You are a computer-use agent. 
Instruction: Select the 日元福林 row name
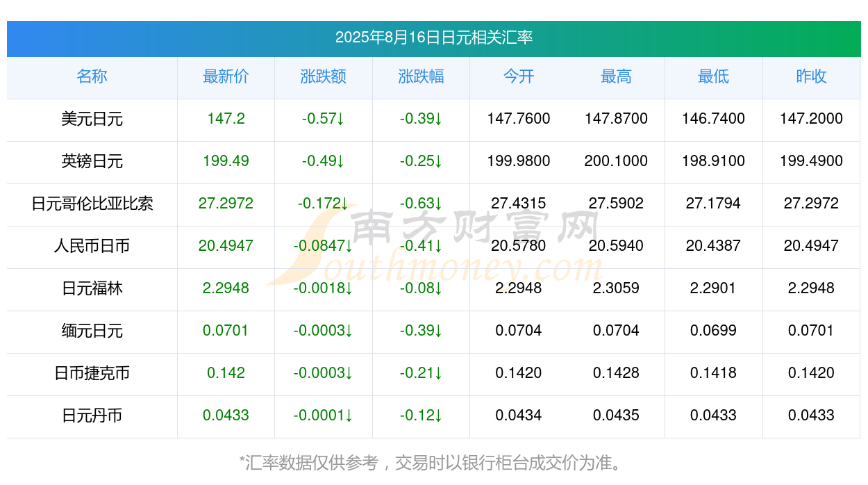click(92, 288)
